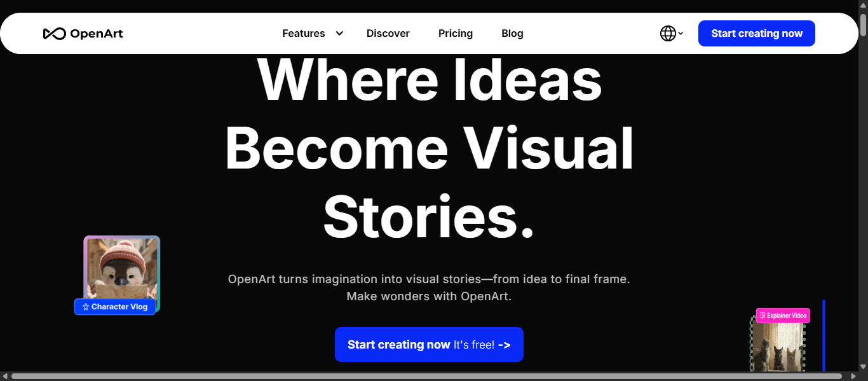This screenshot has width=868, height=381.
Task: Click the horizontal scrollbar left arrow
Action: 4,377
